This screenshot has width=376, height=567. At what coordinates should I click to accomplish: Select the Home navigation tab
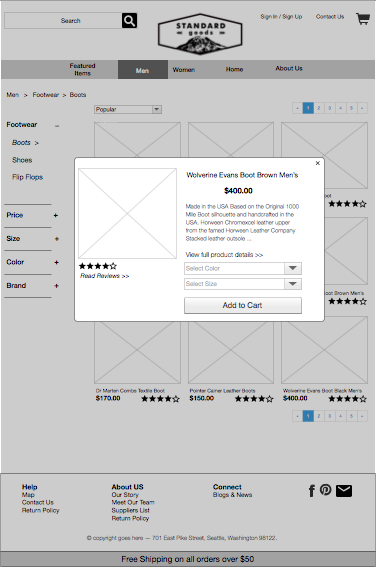coord(234,69)
